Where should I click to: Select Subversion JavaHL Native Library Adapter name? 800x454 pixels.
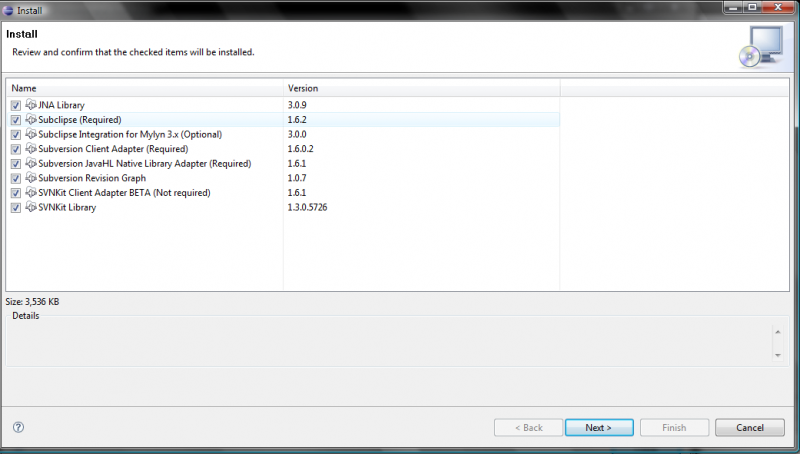tap(145, 164)
